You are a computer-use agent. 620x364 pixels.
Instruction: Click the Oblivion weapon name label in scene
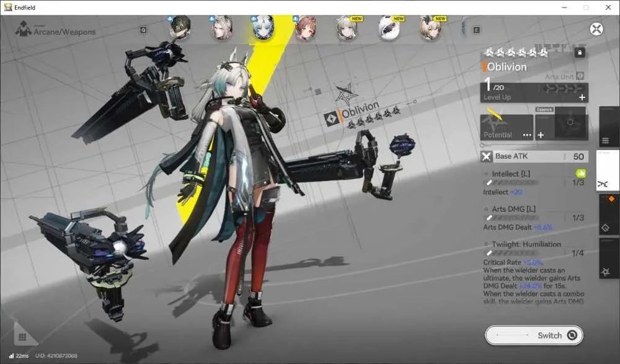[x=360, y=110]
